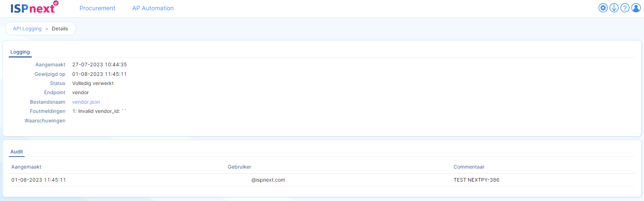Click the TEST NEXTPY-386 comment
This screenshot has height=201, width=644.
(x=476, y=180)
